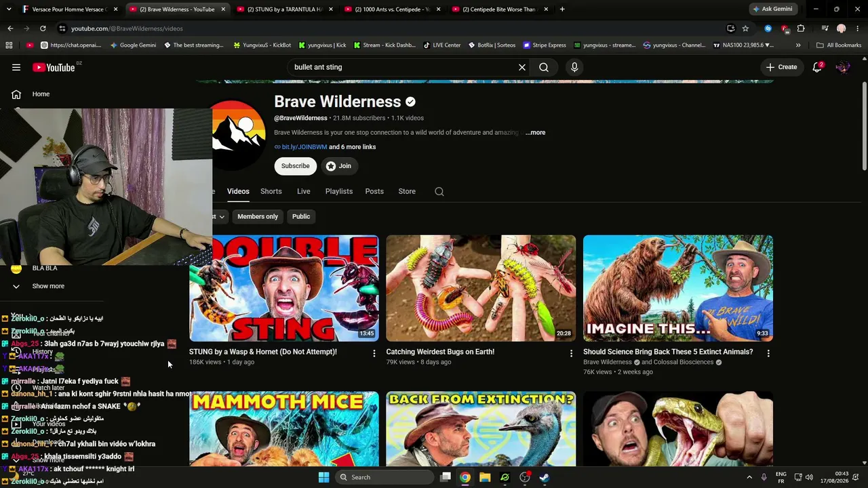Open the YouTube guide hamburger menu
Screen dimensions: 868x488
tap(16, 67)
